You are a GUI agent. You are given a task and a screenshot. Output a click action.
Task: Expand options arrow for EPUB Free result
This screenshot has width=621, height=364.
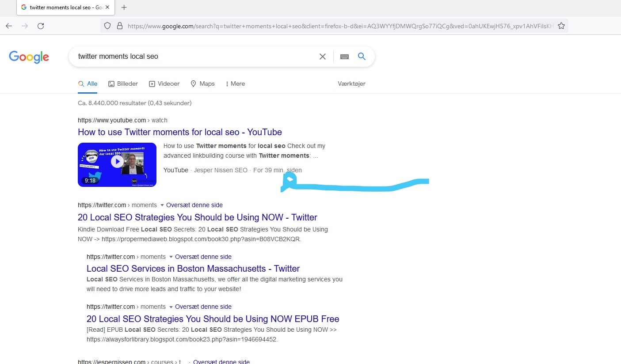(x=171, y=307)
